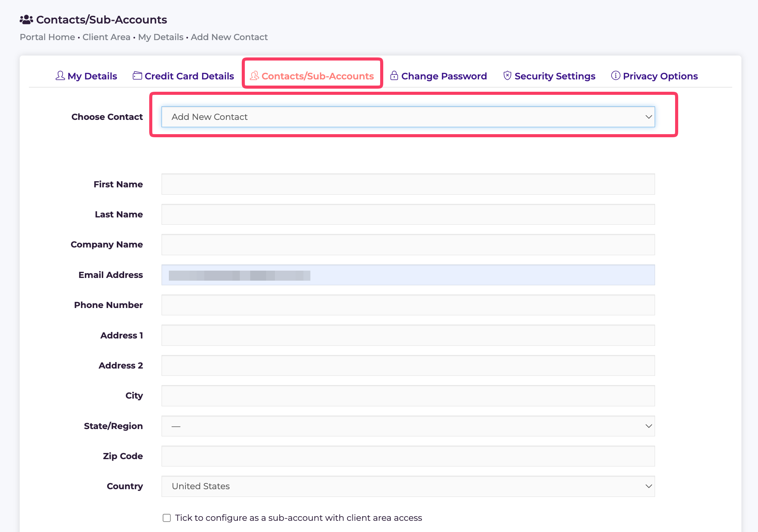Viewport: 758px width, 532px height.
Task: Switch to the My Details tab
Action: tap(86, 76)
